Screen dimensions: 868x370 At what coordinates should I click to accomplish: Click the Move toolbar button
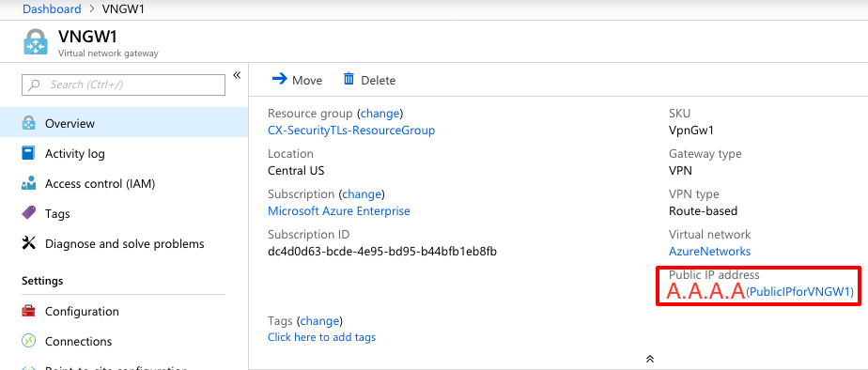(x=297, y=80)
